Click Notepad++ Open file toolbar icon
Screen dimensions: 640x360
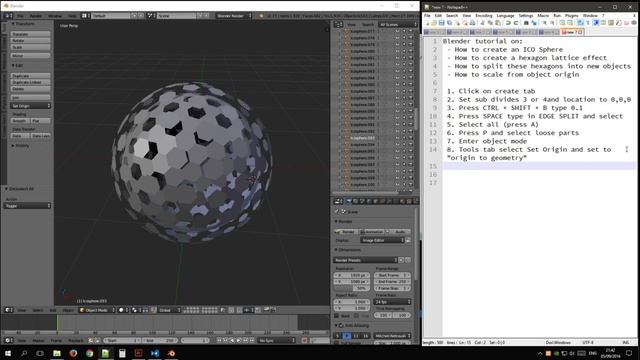point(434,23)
